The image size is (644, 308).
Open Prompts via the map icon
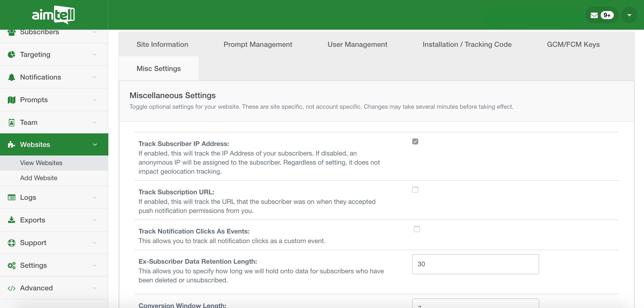click(x=12, y=100)
